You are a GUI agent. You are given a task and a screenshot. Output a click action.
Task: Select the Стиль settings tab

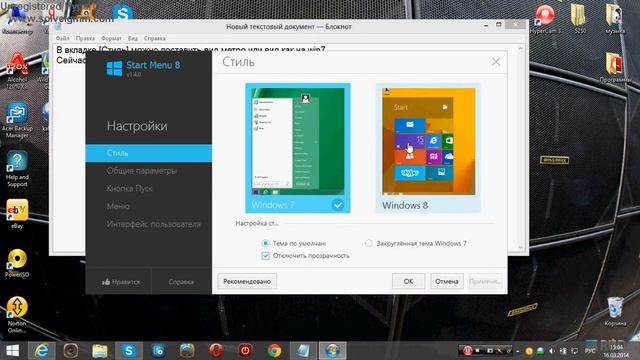click(149, 153)
